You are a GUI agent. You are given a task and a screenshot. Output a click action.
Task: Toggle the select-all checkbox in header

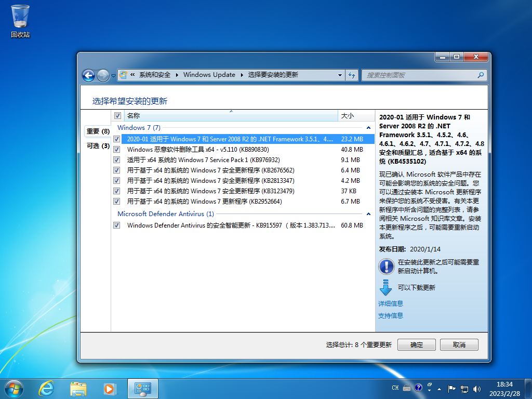[117, 116]
